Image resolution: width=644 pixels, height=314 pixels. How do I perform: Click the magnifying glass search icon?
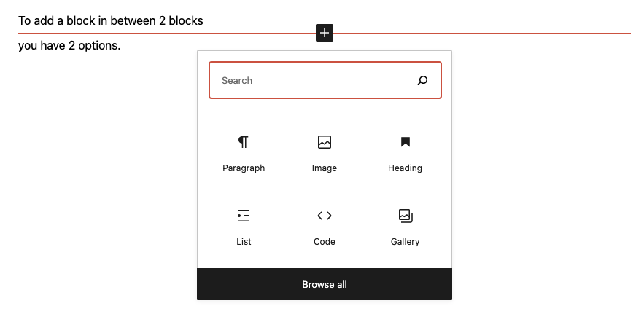click(x=422, y=80)
